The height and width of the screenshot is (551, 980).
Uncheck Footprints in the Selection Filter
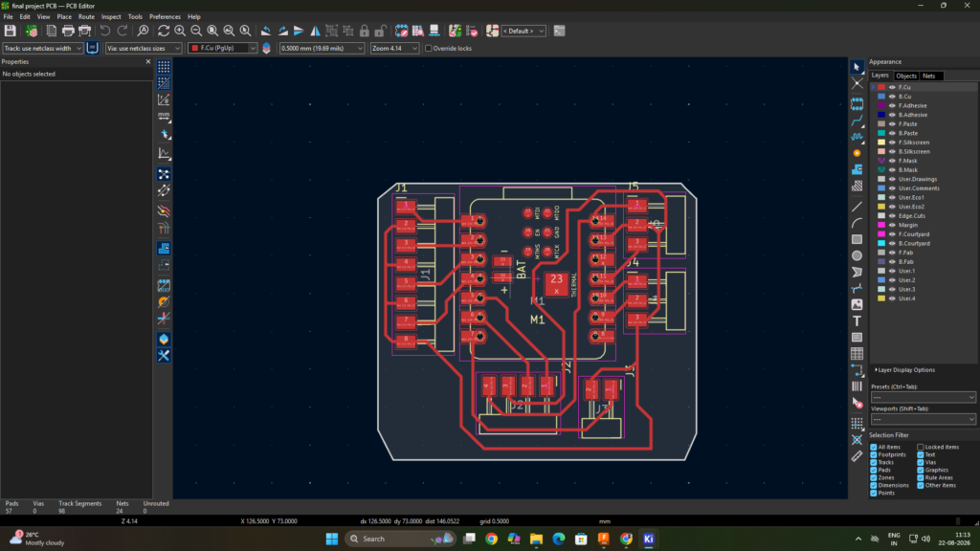coord(874,454)
